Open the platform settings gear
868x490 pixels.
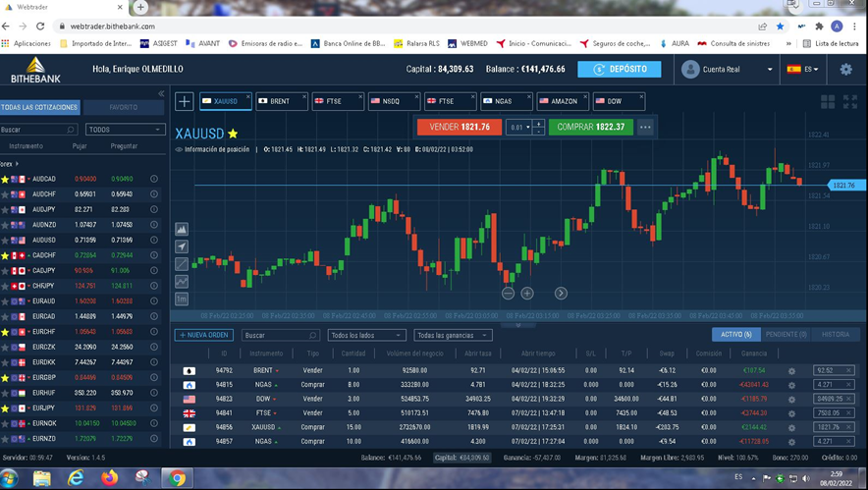[x=845, y=69]
